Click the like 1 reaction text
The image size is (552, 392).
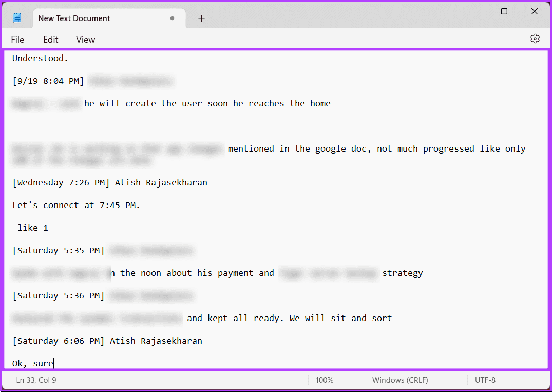click(x=32, y=228)
